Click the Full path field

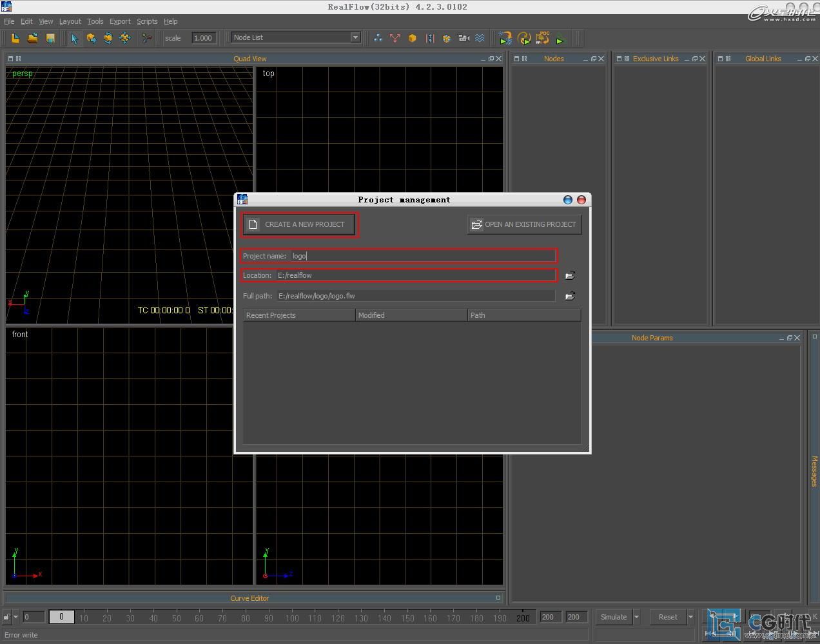[x=415, y=296]
